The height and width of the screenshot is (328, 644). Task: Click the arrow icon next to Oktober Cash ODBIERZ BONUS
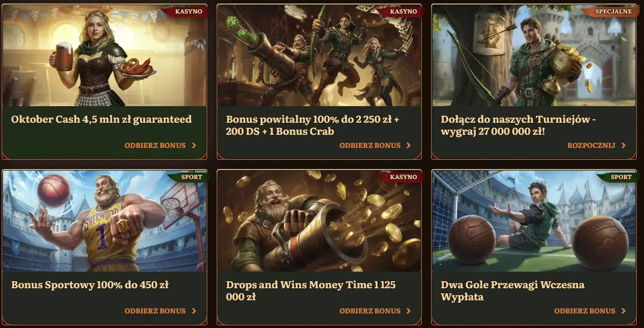194,145
